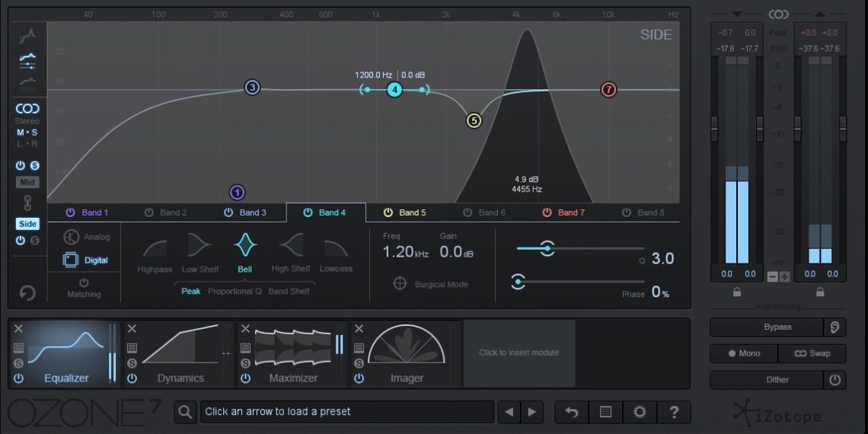Select the top spectrum curve view icon
This screenshot has height=434, width=868.
[27, 36]
